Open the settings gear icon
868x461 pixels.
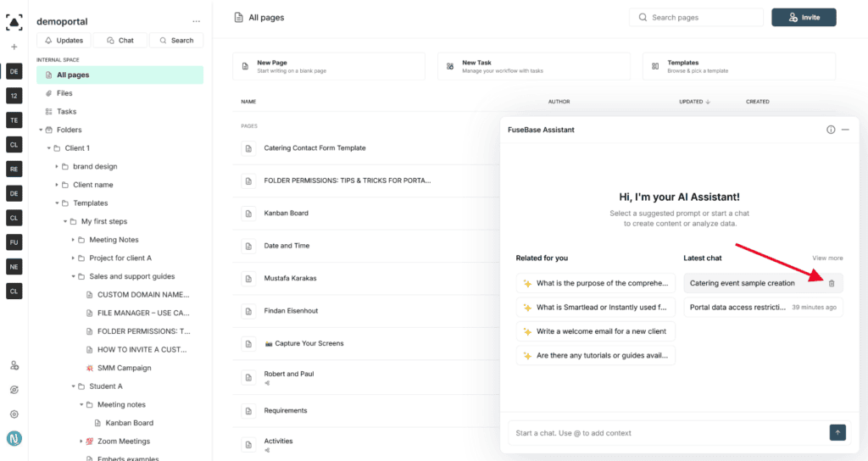14,414
